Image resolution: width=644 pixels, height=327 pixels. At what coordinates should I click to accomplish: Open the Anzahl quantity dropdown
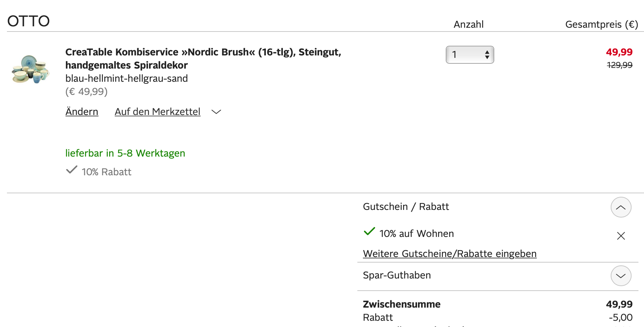[x=470, y=55]
